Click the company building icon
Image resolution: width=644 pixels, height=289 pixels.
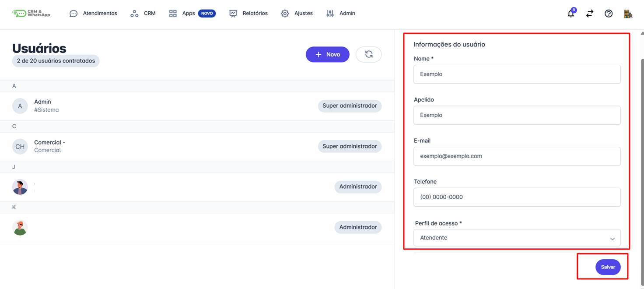click(x=628, y=14)
